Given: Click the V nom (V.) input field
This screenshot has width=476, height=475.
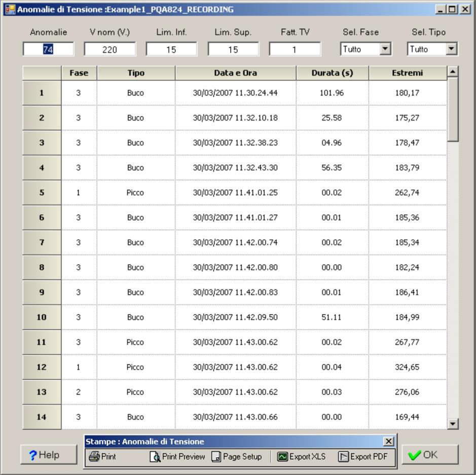Looking at the screenshot, I should [x=109, y=50].
